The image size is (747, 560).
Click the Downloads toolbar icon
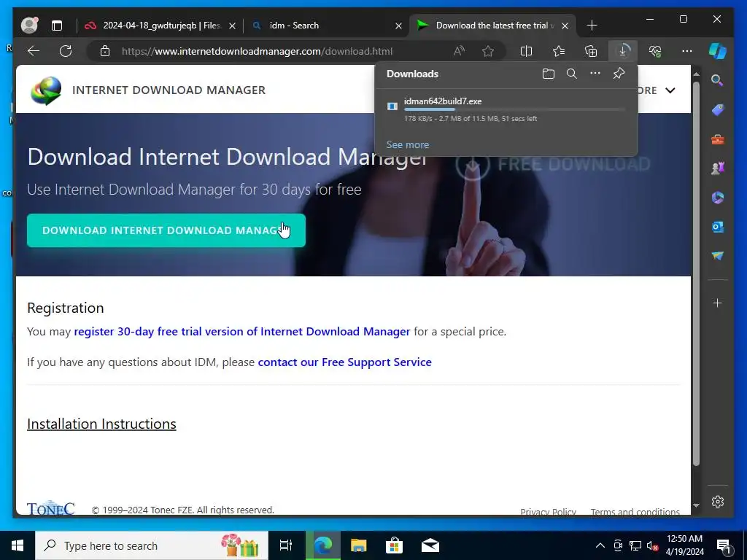pos(623,51)
